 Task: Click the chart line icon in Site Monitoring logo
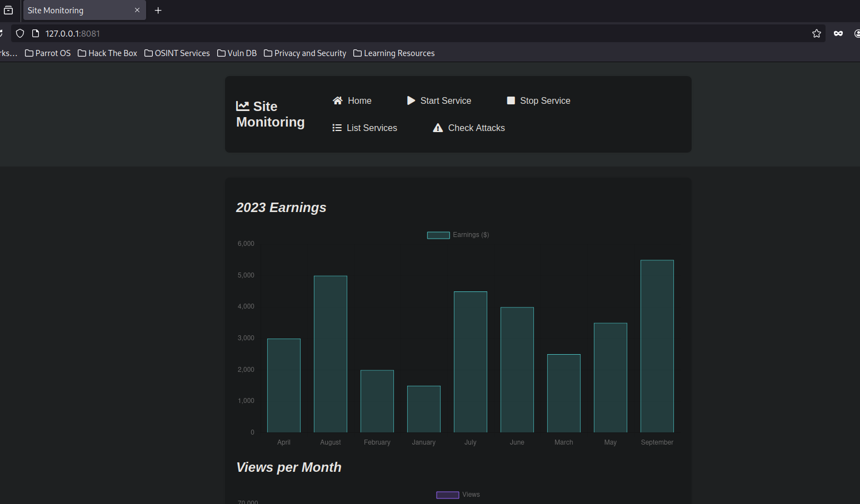(243, 106)
